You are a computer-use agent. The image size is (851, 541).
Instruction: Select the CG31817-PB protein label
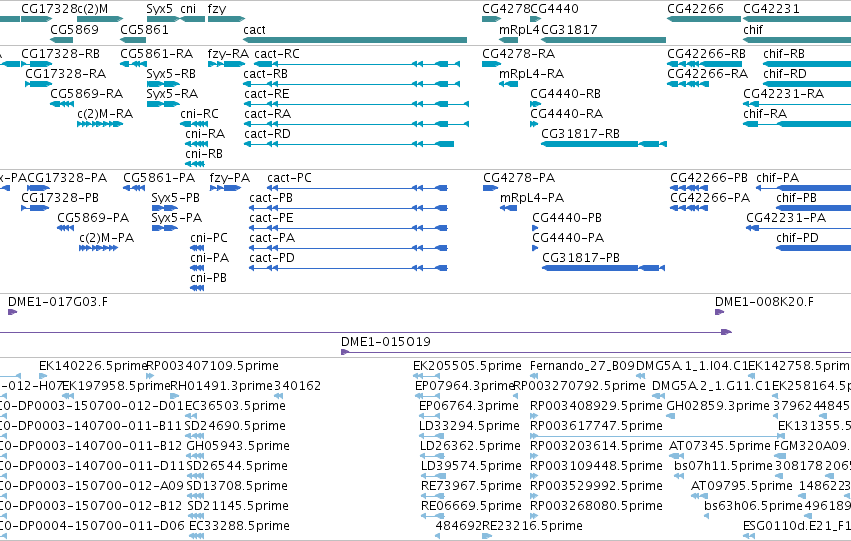pos(581,258)
